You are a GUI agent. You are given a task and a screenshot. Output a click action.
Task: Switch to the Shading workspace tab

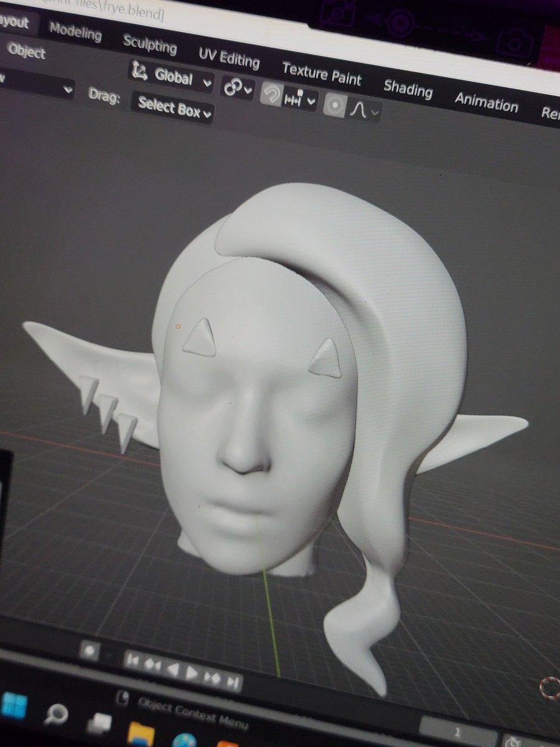[408, 88]
